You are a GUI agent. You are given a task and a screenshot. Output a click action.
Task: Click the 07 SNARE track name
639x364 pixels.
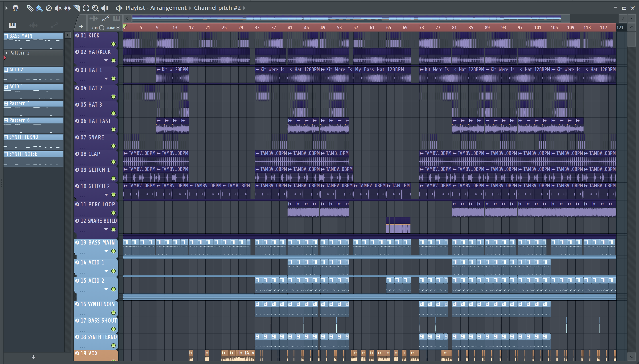click(92, 137)
